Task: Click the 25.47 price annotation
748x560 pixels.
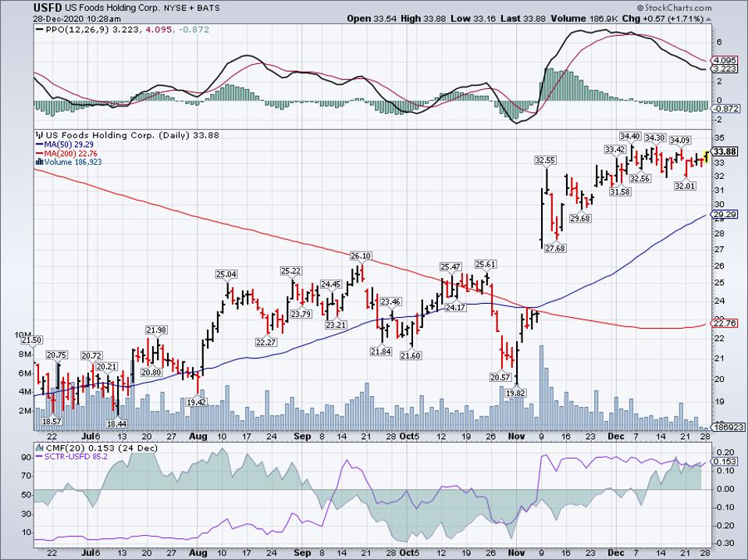Action: coord(451,266)
